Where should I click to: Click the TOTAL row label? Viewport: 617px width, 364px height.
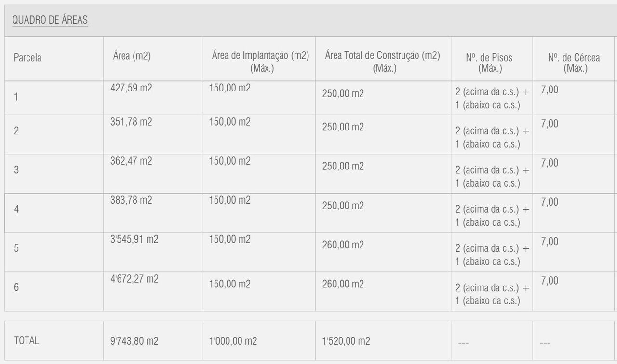[x=27, y=340]
